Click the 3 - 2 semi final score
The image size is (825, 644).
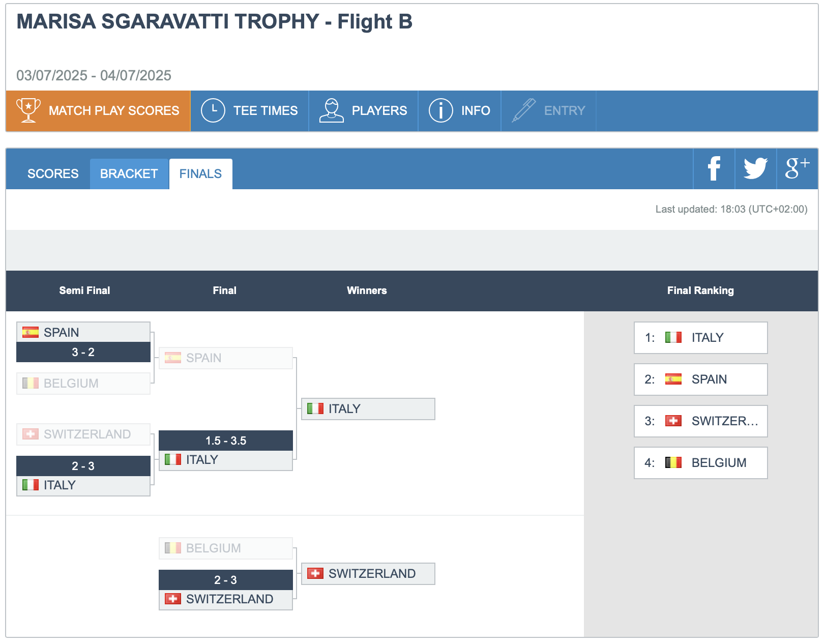tap(83, 352)
